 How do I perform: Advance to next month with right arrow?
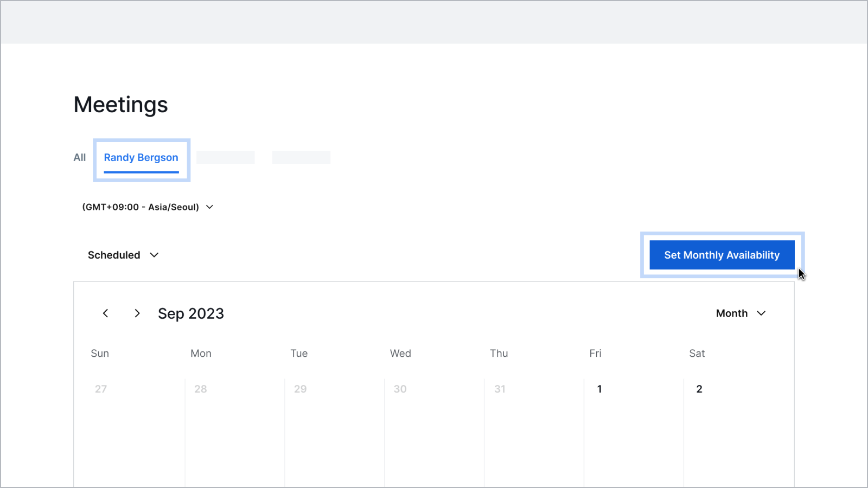click(137, 313)
